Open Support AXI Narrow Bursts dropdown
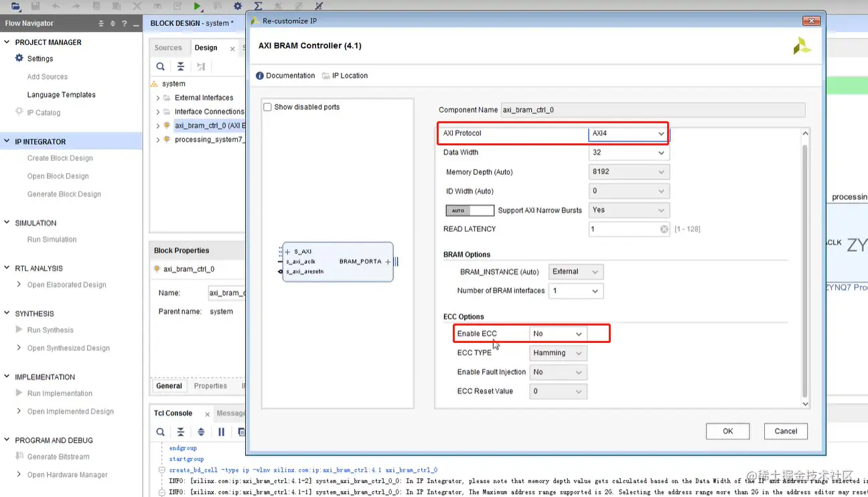 (629, 210)
